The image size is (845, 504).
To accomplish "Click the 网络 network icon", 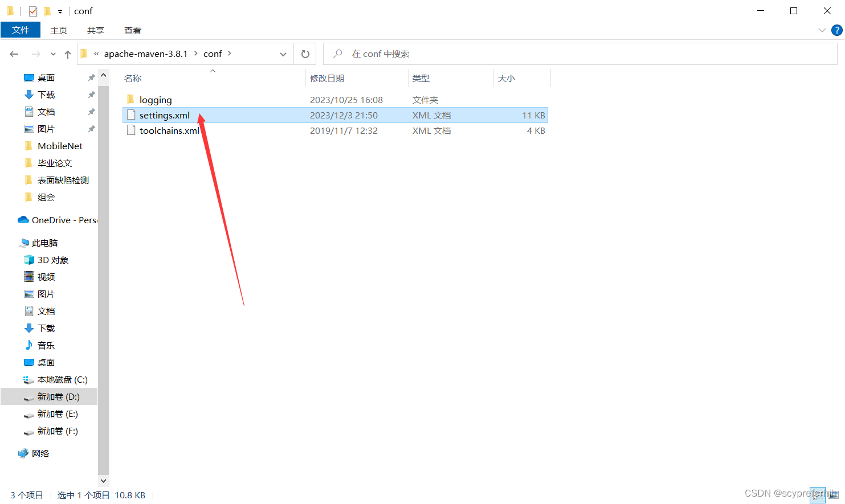I will tap(23, 454).
